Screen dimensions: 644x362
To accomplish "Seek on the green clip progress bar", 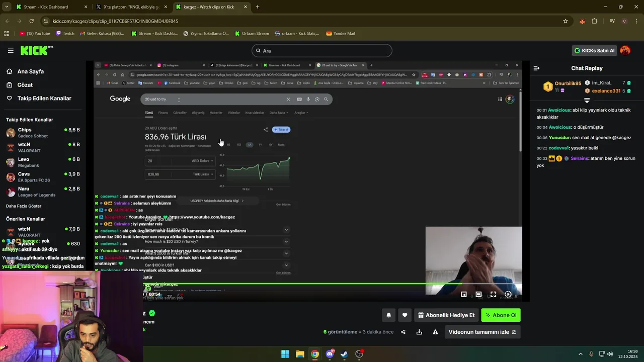I will tap(332, 284).
